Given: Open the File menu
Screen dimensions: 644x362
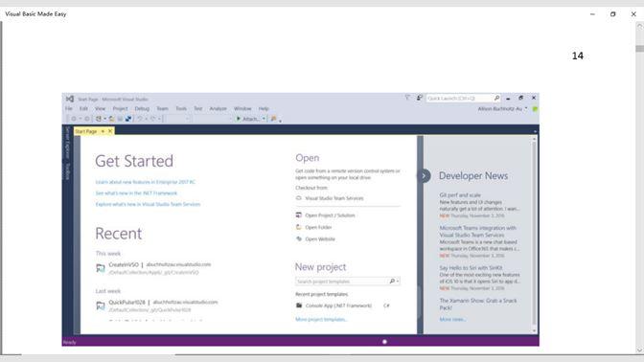Looking at the screenshot, I should click(69, 108).
